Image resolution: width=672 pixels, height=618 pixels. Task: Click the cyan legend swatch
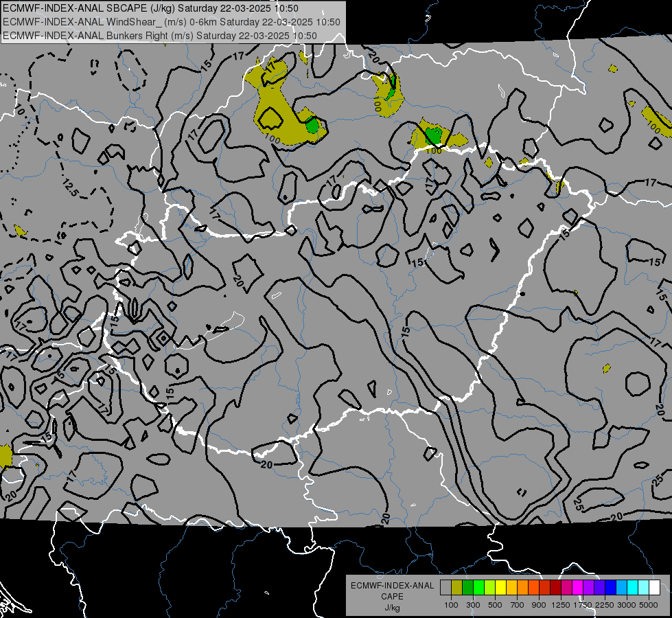(x=633, y=587)
